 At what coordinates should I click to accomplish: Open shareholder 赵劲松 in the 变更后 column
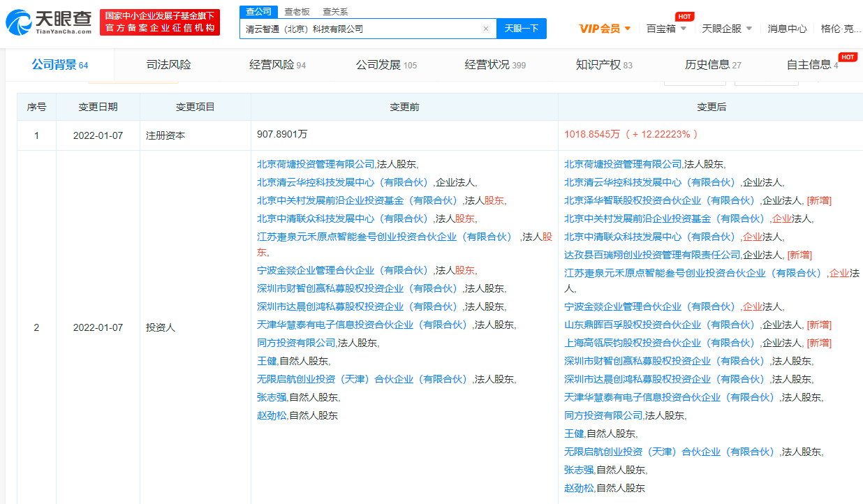(x=580, y=488)
